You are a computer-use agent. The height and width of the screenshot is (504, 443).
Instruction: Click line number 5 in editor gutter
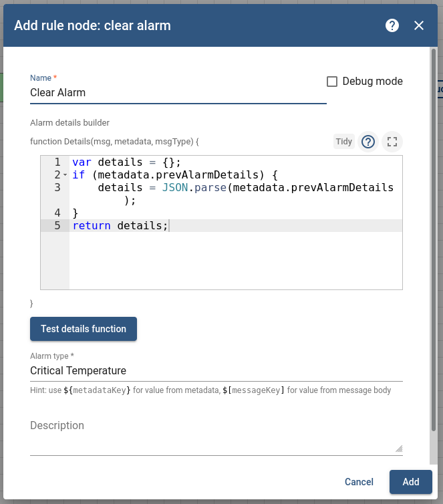point(57,226)
